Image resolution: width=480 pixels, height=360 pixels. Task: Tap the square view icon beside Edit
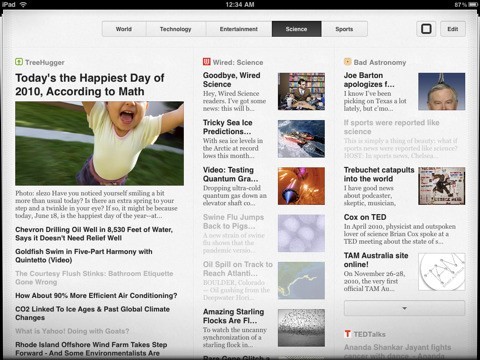tap(426, 29)
